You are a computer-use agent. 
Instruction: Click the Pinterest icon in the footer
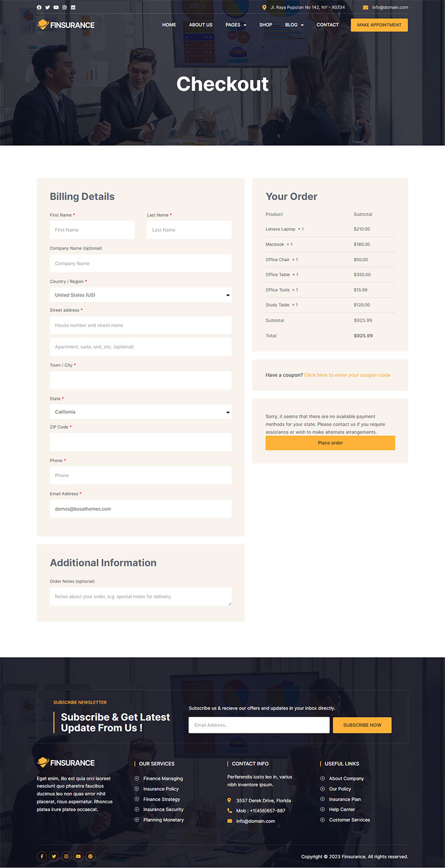90,856
